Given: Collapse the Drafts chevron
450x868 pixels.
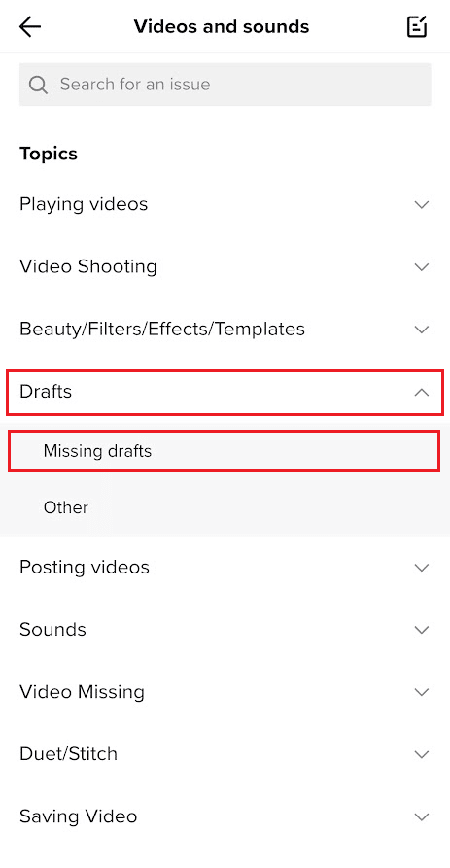Looking at the screenshot, I should coord(422,392).
